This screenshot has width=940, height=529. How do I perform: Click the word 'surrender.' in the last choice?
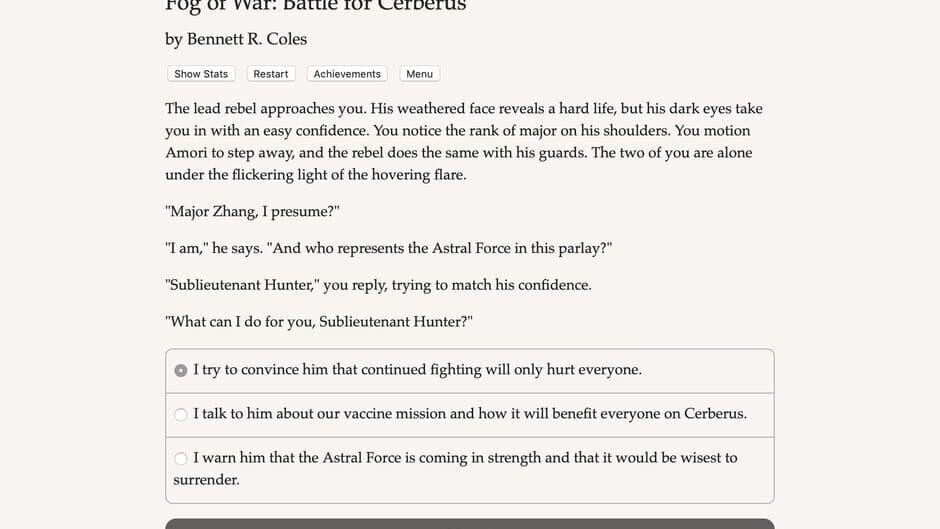pos(206,480)
